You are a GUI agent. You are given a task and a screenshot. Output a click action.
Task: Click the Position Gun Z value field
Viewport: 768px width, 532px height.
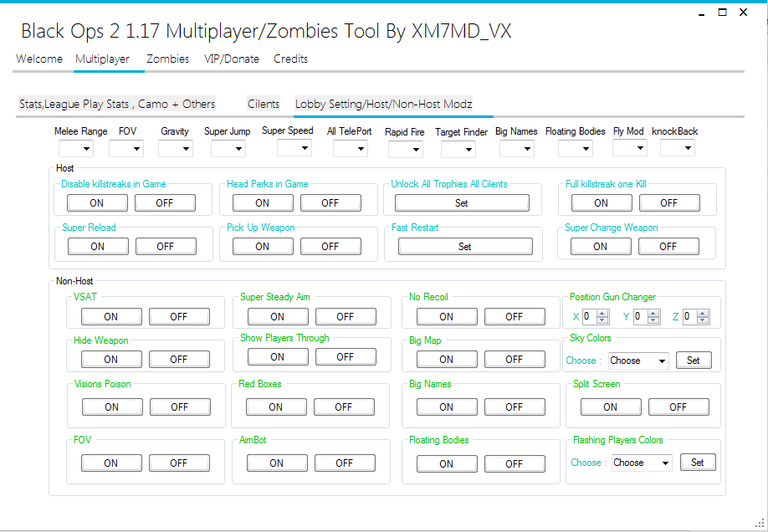(x=689, y=316)
